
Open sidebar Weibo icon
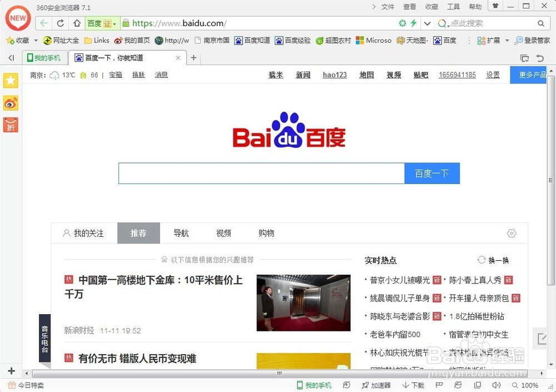click(x=11, y=103)
